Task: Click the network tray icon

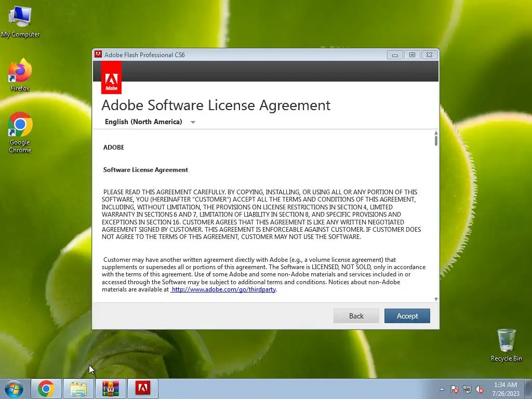Action: [x=467, y=389]
